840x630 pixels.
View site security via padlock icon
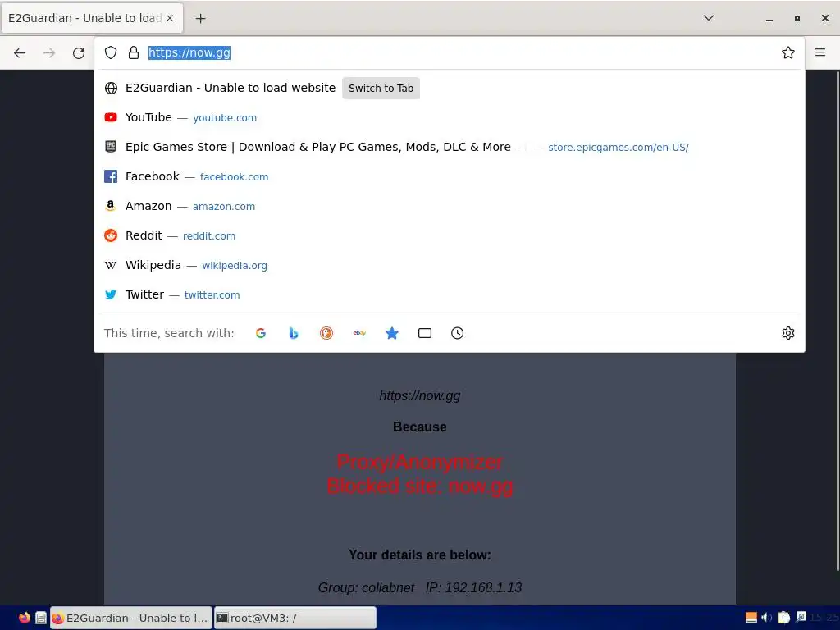[x=134, y=52]
